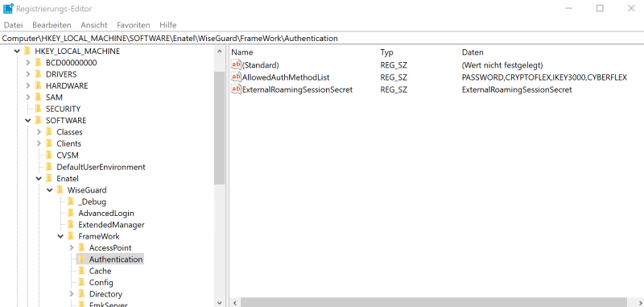Collapse the FrameWork key

point(60,236)
